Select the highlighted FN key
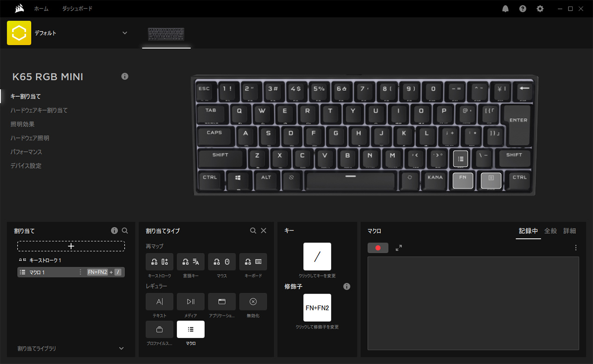Image resolution: width=593 pixels, height=364 pixels. (x=463, y=180)
